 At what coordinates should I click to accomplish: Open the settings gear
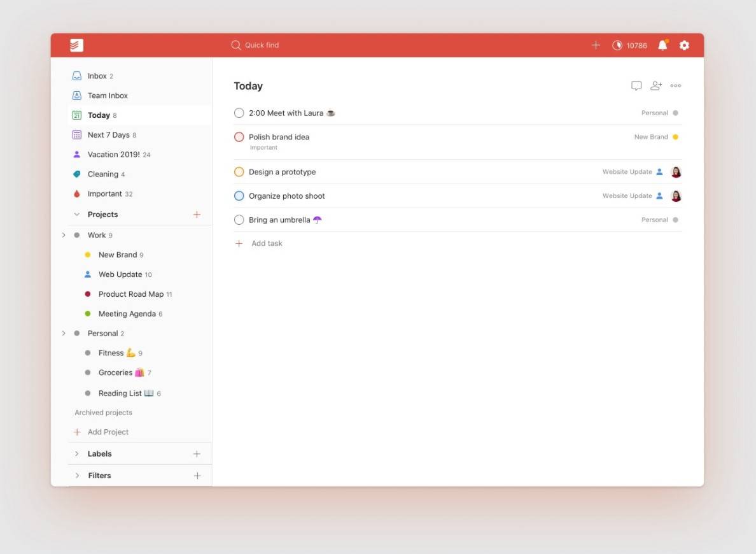pyautogui.click(x=684, y=45)
